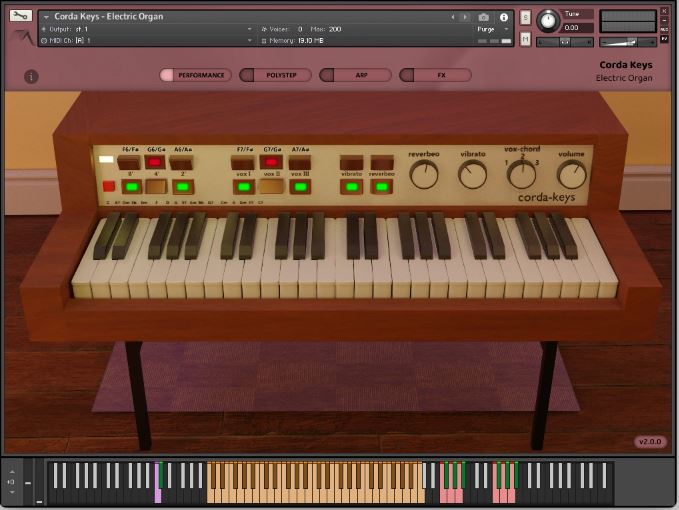Click the dark button above reverbeo label
This screenshot has height=510, width=679.
click(382, 163)
